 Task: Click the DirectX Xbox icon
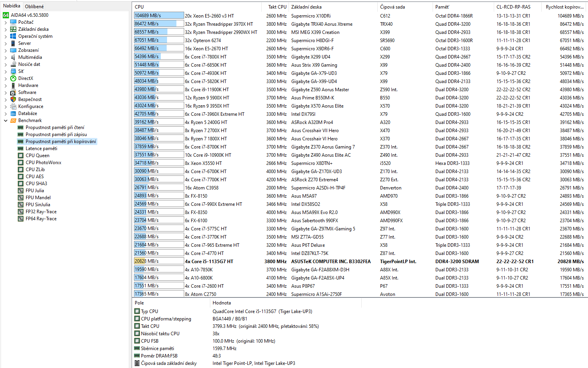coord(13,78)
